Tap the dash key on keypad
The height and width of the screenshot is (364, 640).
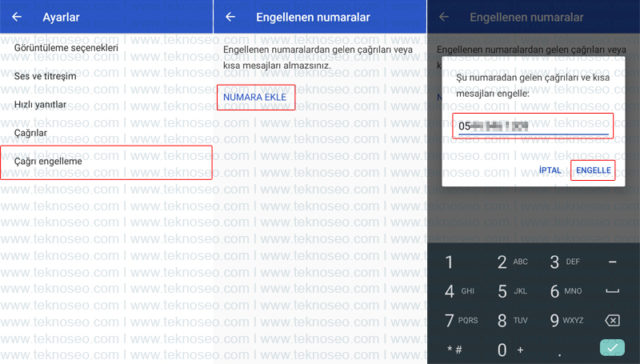click(x=612, y=262)
